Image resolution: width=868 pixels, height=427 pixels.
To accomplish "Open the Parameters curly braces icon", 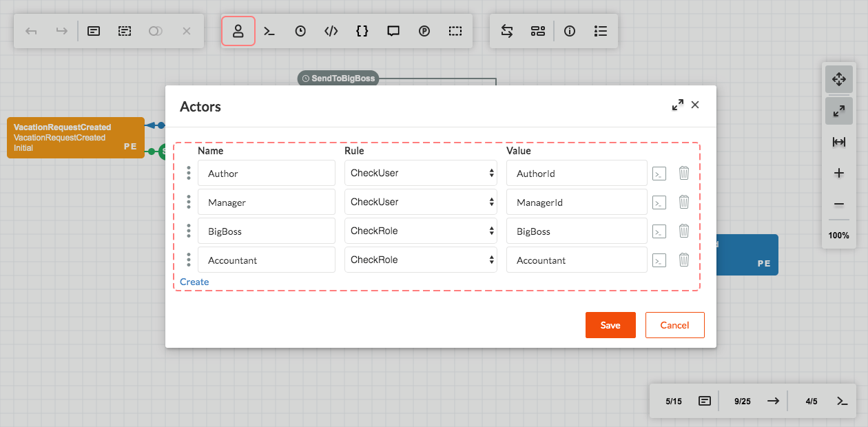I will click(x=362, y=31).
